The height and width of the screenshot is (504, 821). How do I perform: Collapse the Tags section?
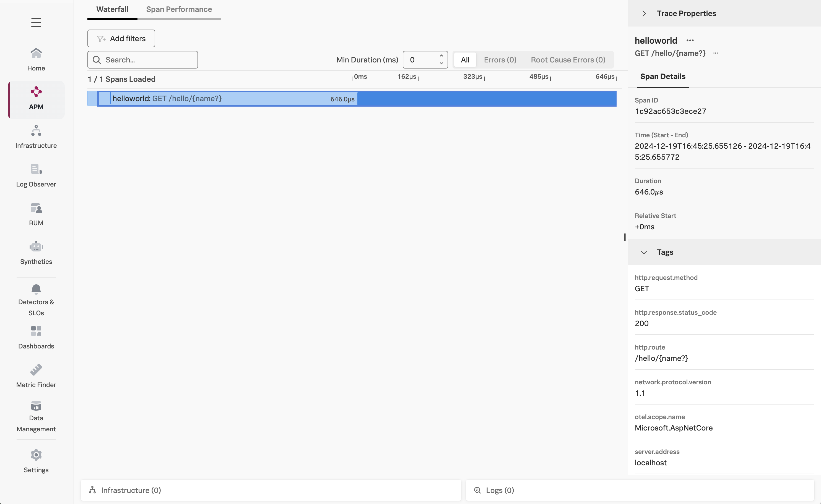pyautogui.click(x=644, y=252)
